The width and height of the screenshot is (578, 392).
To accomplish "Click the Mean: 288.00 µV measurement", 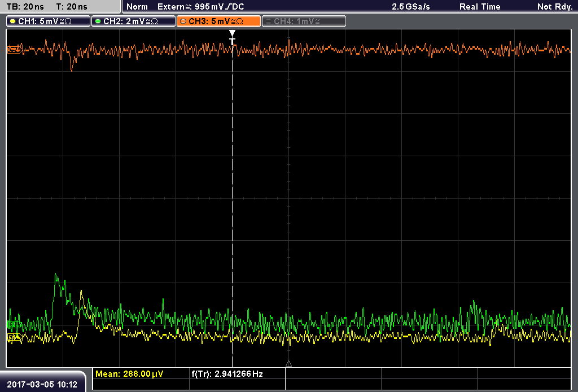I will (x=129, y=374).
